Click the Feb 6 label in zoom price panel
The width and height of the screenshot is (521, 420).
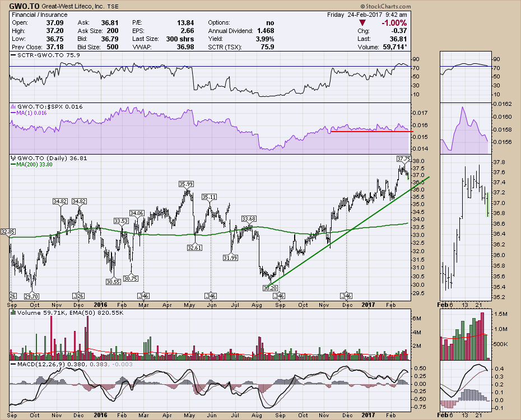click(x=445, y=305)
